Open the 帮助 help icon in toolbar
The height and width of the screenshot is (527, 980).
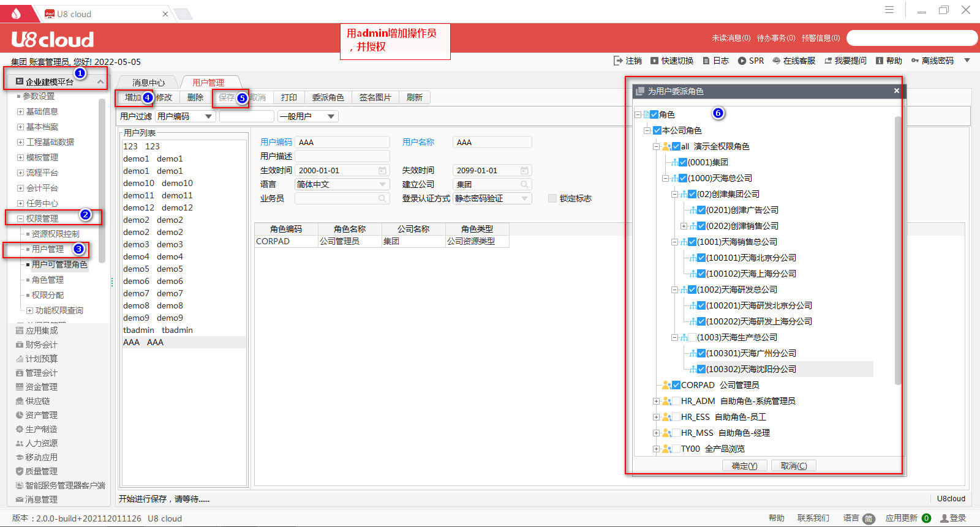[880, 61]
